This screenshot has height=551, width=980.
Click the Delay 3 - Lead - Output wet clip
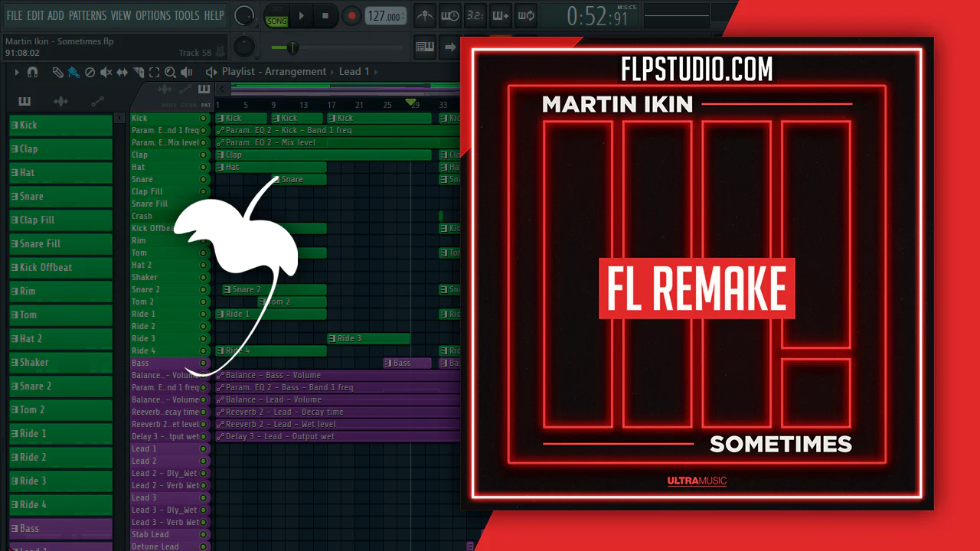click(338, 437)
